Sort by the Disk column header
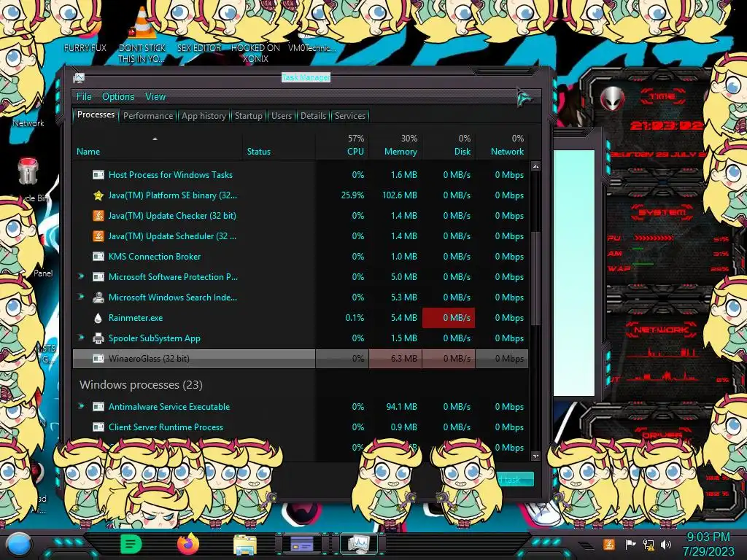Image resolution: width=747 pixels, height=560 pixels. [449, 145]
